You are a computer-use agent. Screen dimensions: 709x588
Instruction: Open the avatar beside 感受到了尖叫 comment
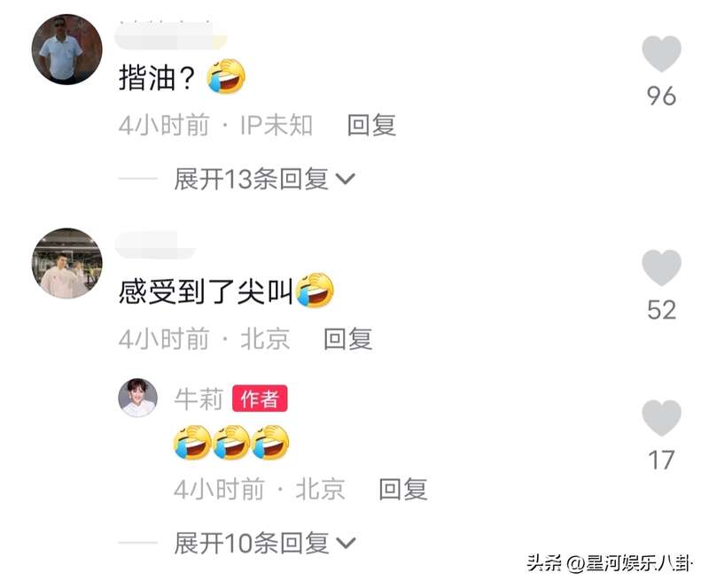[x=67, y=263]
